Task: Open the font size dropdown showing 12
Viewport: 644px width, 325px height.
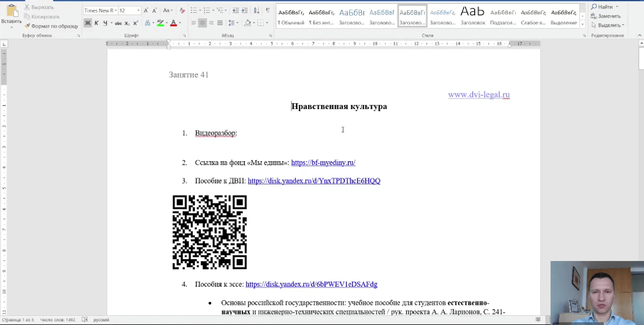Action: tap(138, 11)
